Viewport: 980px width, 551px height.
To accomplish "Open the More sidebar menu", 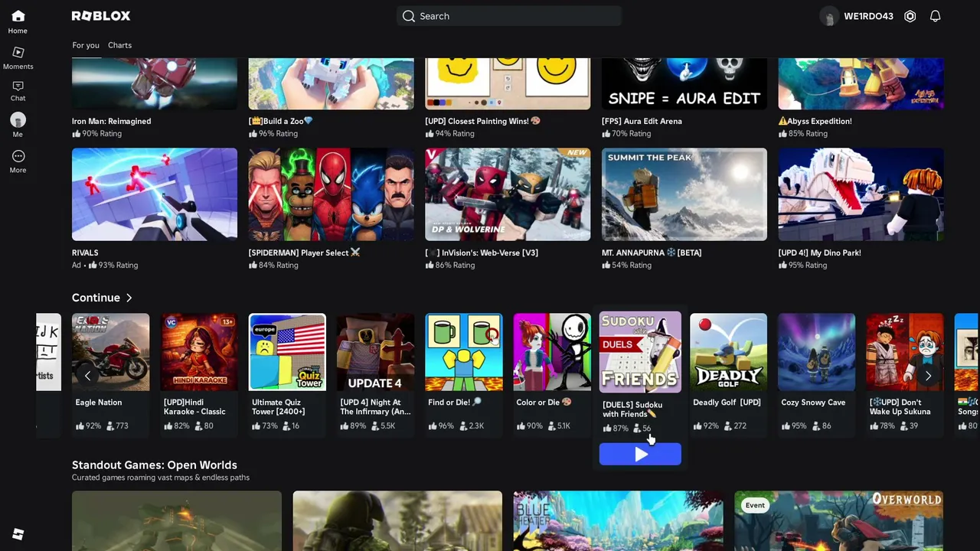I will click(x=18, y=156).
